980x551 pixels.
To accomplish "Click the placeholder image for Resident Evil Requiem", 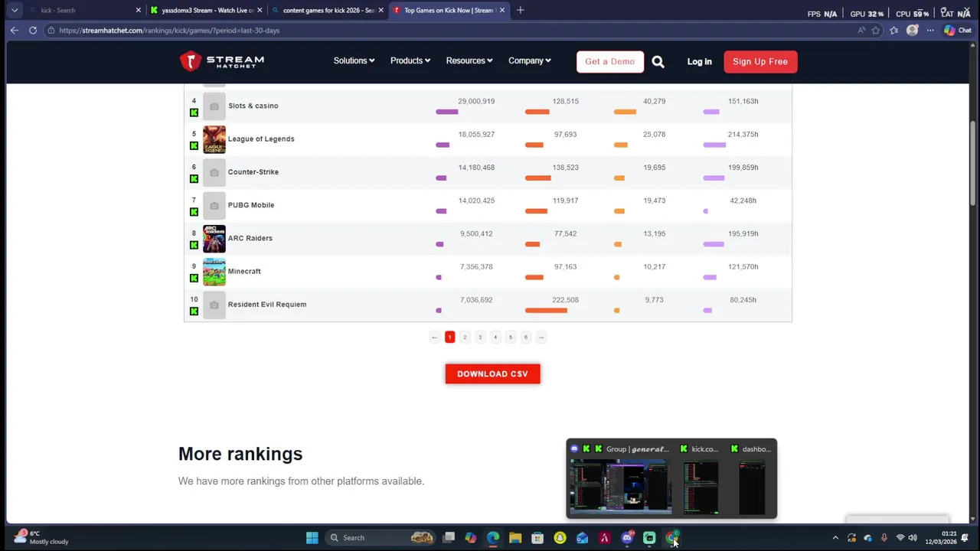I will [214, 305].
